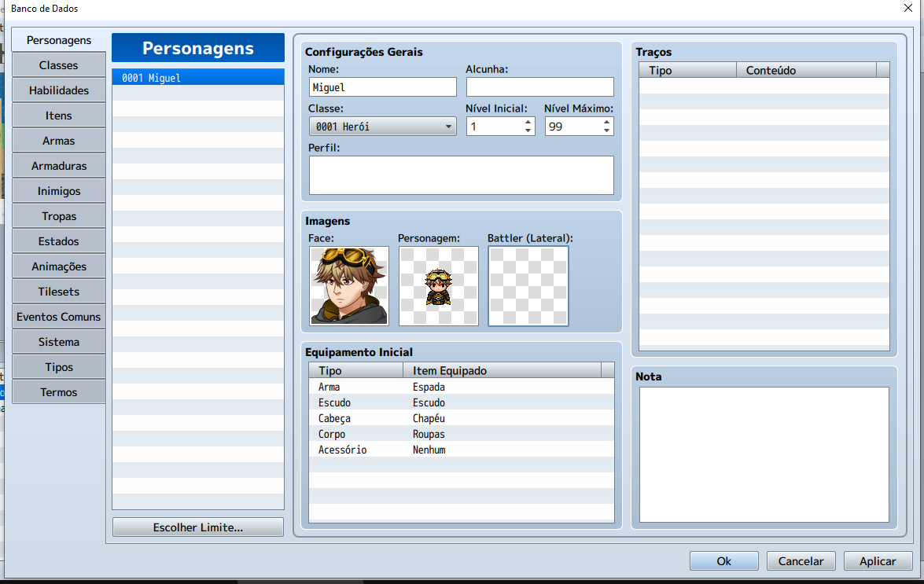This screenshot has width=924, height=584.
Task: Open the Sistema section
Action: 58,341
